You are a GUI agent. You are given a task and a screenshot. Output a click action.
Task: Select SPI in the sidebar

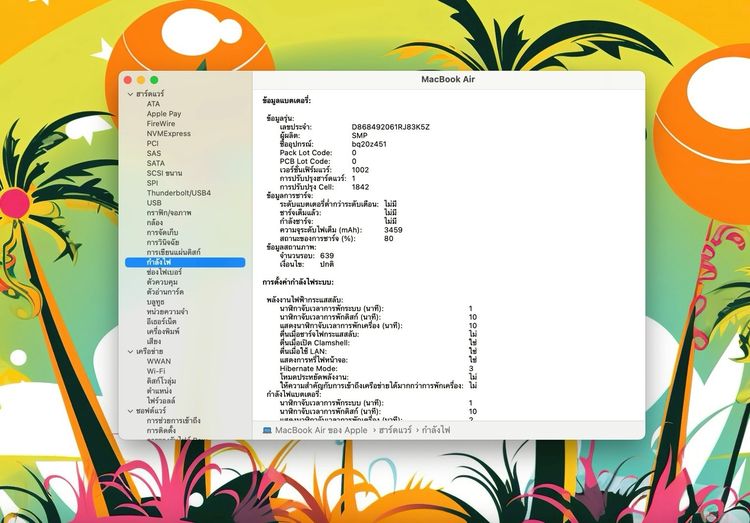[152, 183]
